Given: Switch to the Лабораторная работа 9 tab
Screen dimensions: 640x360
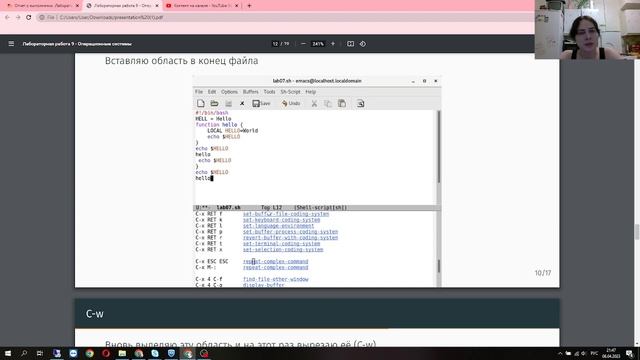Looking at the screenshot, I should click(122, 6).
